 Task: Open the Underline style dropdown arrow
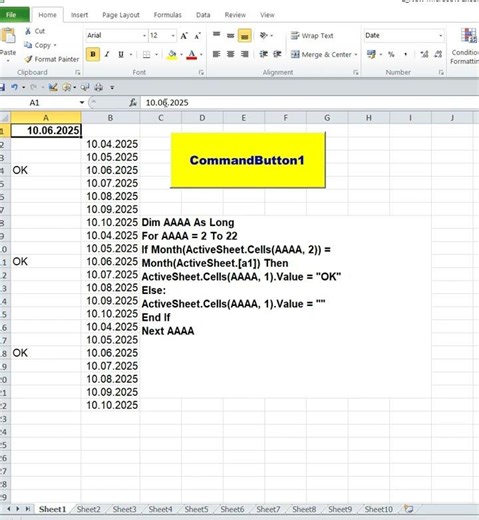coord(131,54)
